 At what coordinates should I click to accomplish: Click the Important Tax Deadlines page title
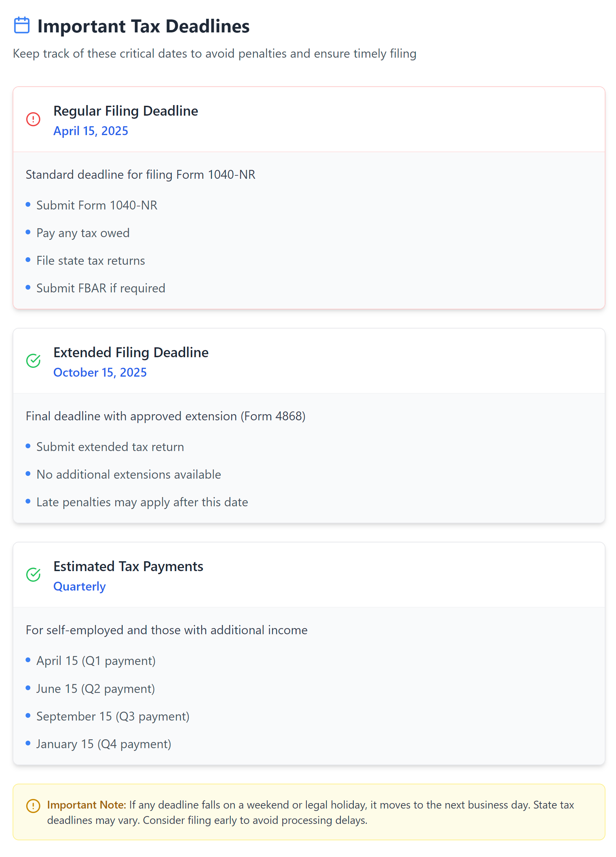pyautogui.click(x=143, y=26)
